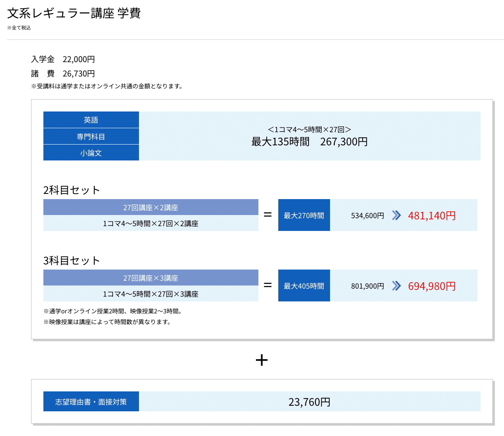Click the note 通学orオンライン授業2時間、映像授業2〜3時間
This screenshot has height=436, width=504.
113,311
